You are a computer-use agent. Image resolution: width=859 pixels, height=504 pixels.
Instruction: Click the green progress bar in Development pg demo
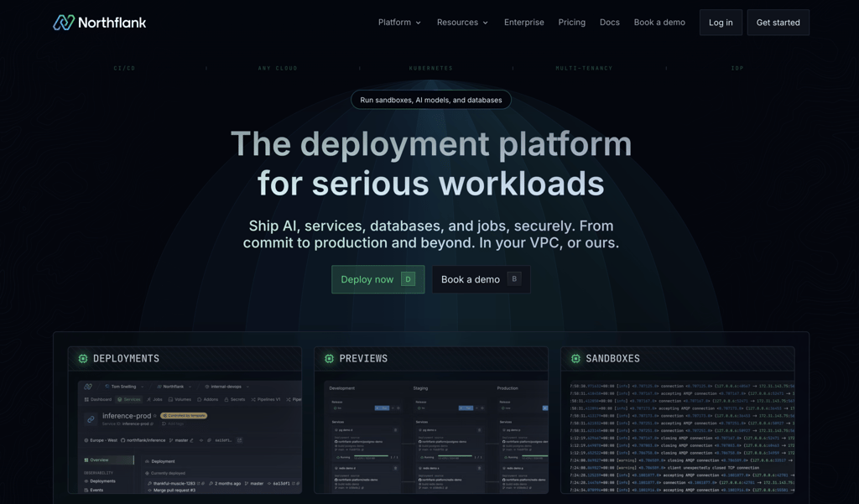(x=371, y=456)
